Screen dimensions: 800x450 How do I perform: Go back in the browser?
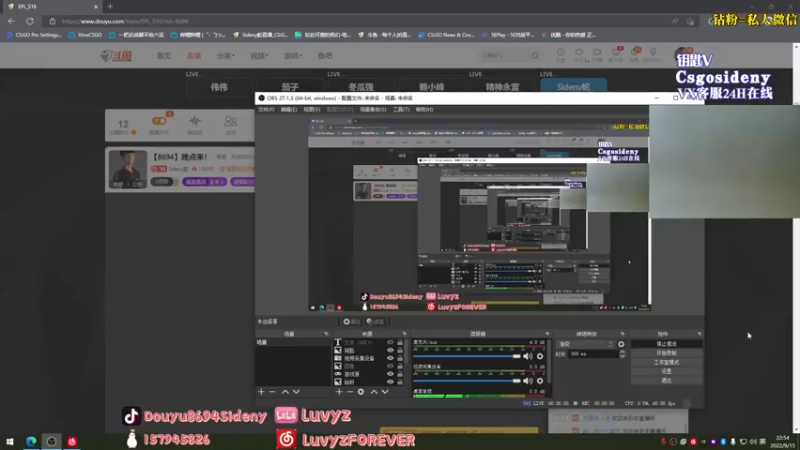pyautogui.click(x=11, y=21)
